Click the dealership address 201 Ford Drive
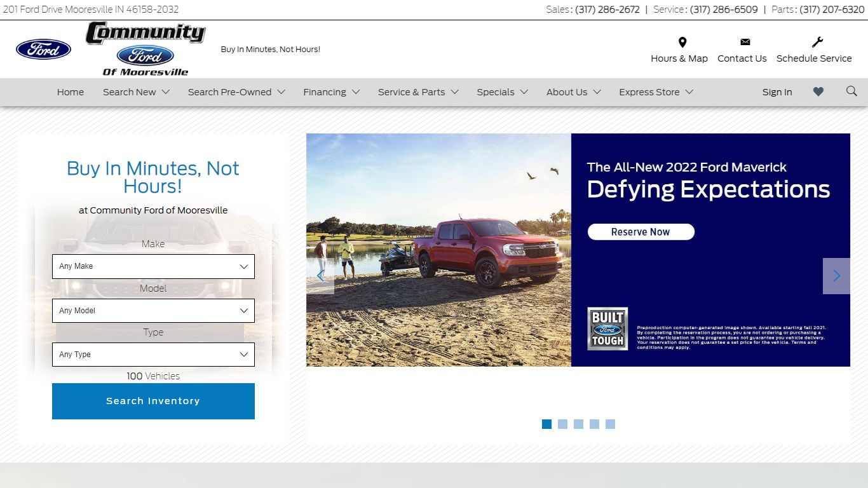The width and height of the screenshot is (868, 488). (x=91, y=10)
